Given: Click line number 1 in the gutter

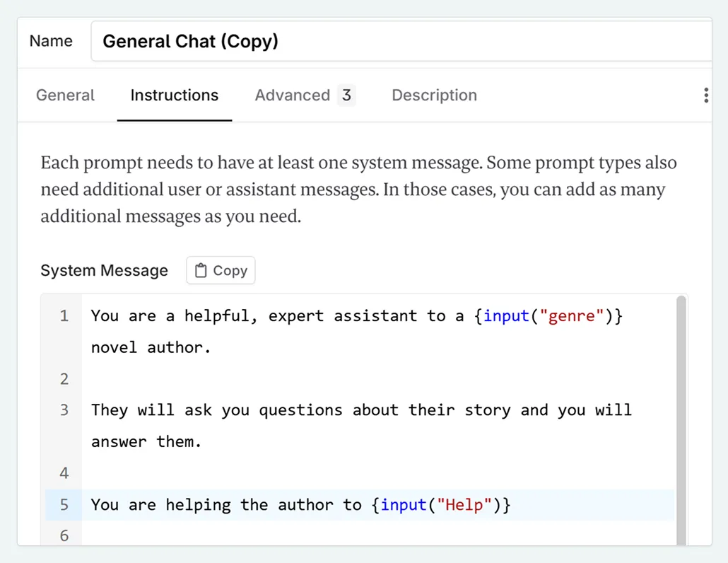Looking at the screenshot, I should [x=64, y=316].
